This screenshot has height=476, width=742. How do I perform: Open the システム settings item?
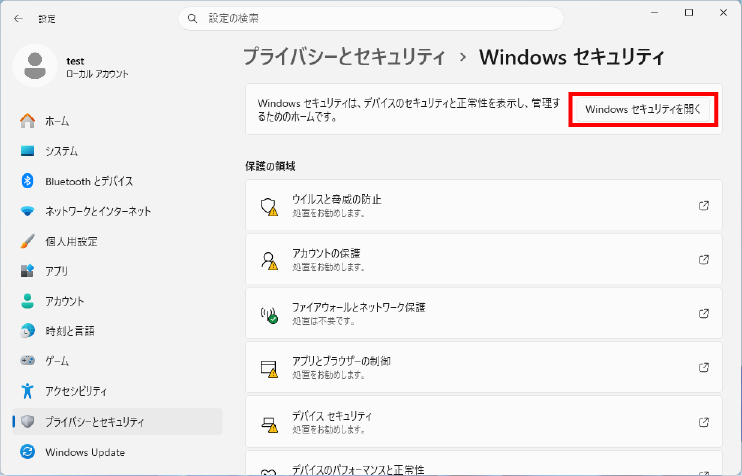click(117, 151)
